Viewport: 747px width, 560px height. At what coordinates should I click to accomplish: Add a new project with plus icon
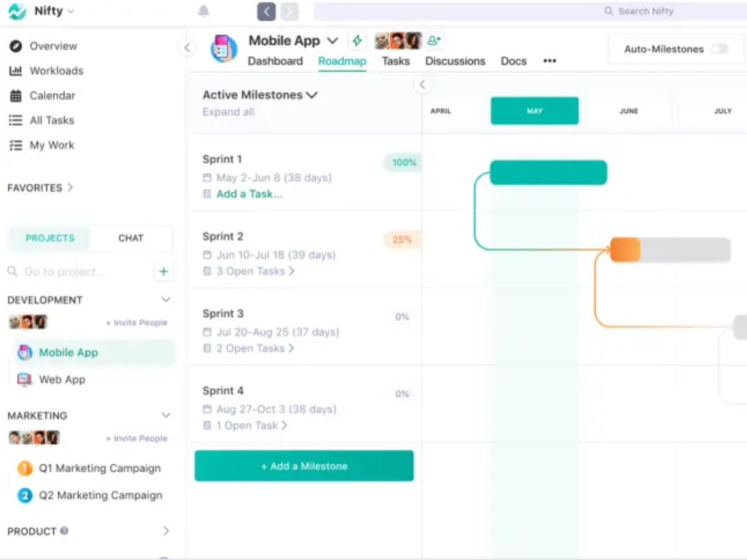pos(164,271)
